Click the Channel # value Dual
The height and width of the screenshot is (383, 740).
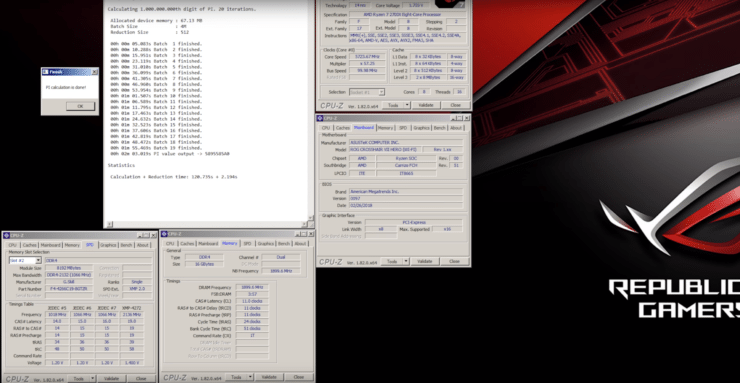coord(281,257)
